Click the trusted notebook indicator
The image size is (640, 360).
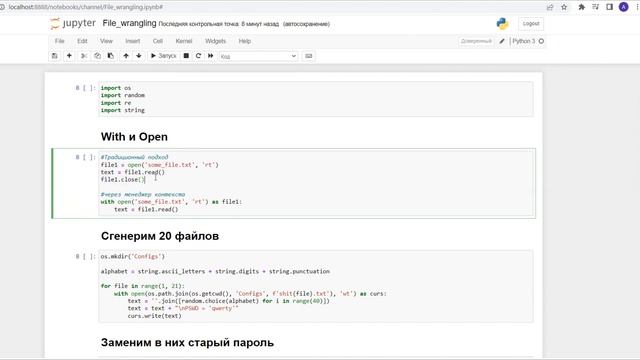coord(476,41)
